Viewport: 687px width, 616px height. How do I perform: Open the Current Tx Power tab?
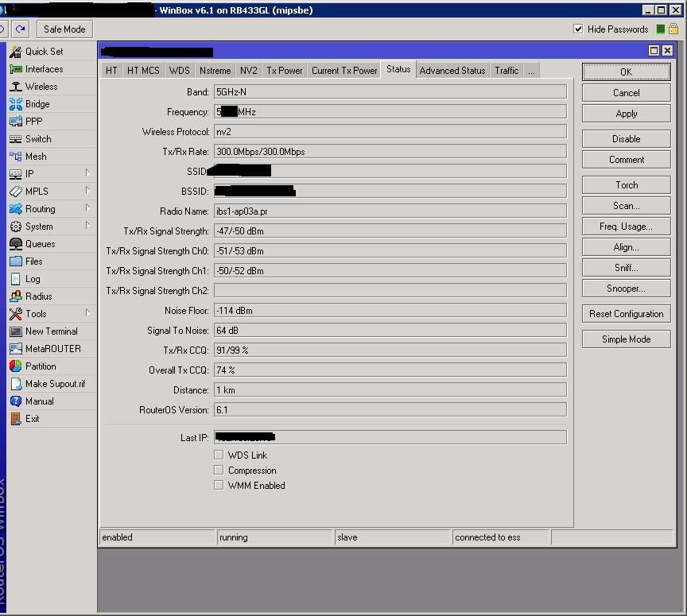coord(344,71)
